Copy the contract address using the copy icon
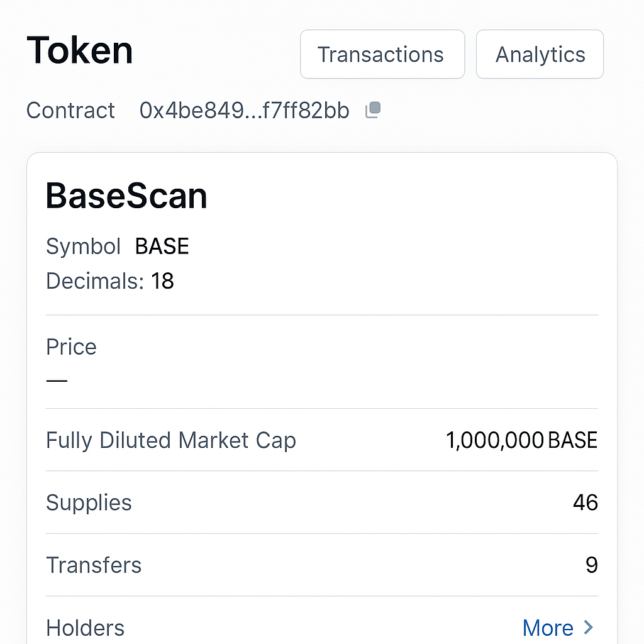Viewport: 644px width, 644px height. (372, 109)
